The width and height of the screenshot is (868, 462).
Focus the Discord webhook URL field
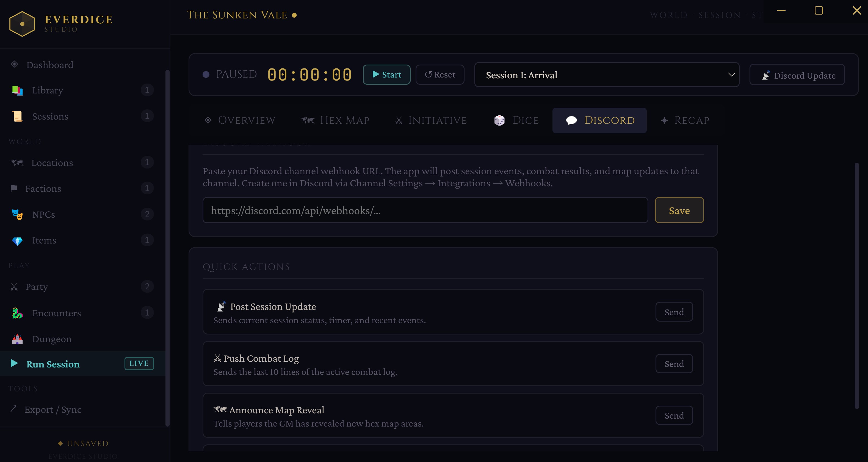[x=425, y=210]
